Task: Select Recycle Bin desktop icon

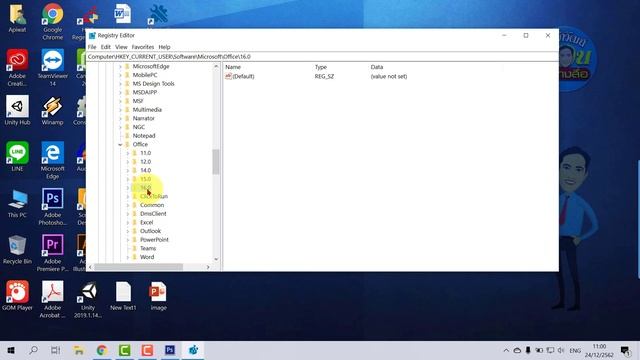Action: coord(17,249)
